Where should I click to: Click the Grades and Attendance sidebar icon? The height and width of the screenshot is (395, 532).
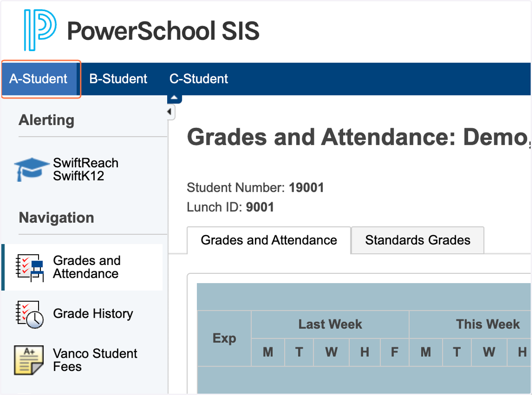29,268
